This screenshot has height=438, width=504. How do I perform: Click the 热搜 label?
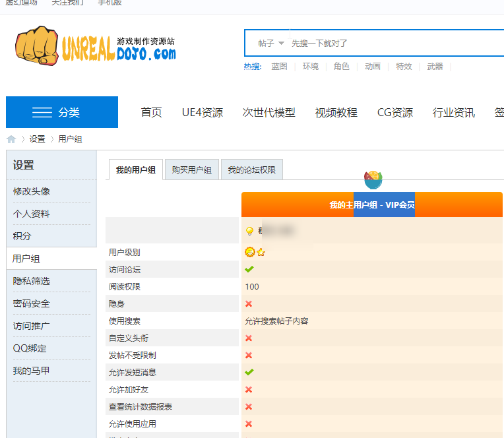253,67
